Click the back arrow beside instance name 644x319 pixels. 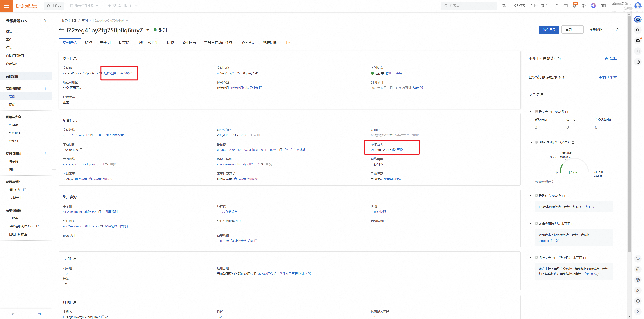pos(61,30)
